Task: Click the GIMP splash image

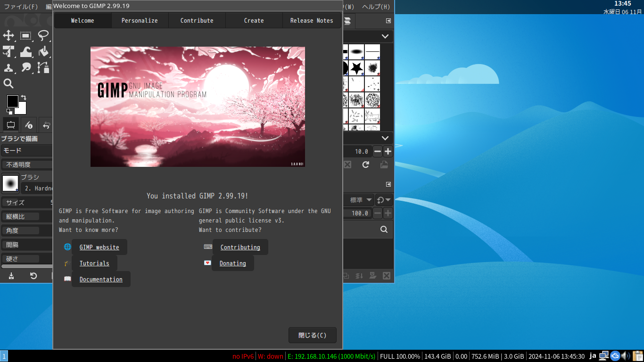Action: (x=198, y=107)
